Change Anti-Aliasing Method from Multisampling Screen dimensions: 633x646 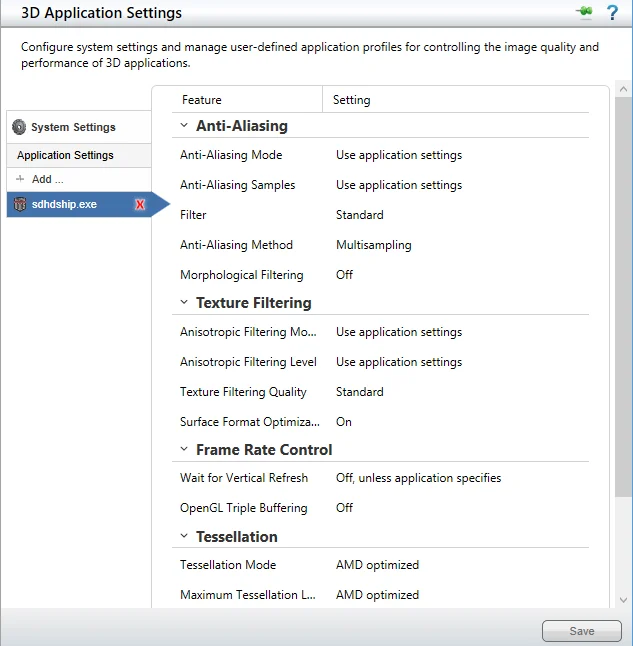click(x=374, y=245)
